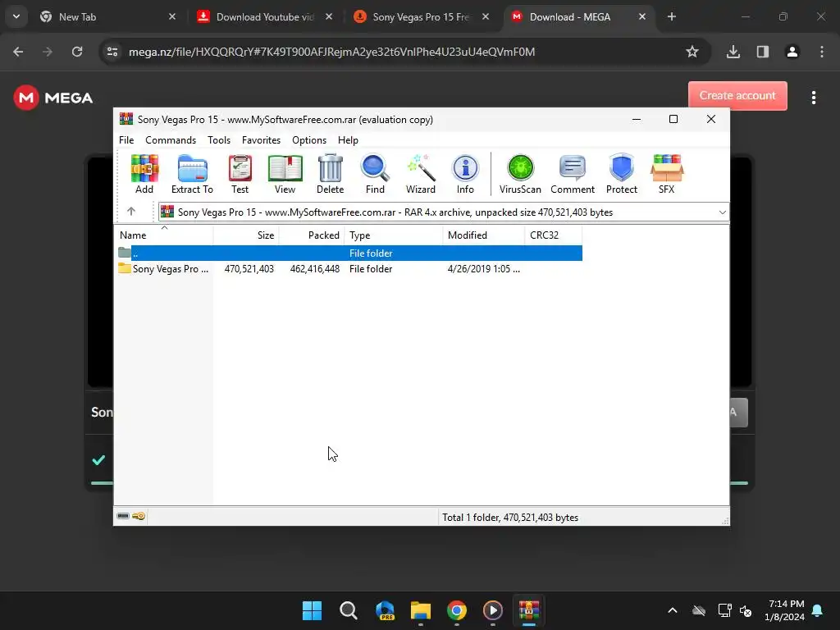
Task: Open Chrome downloads icon
Action: point(733,52)
